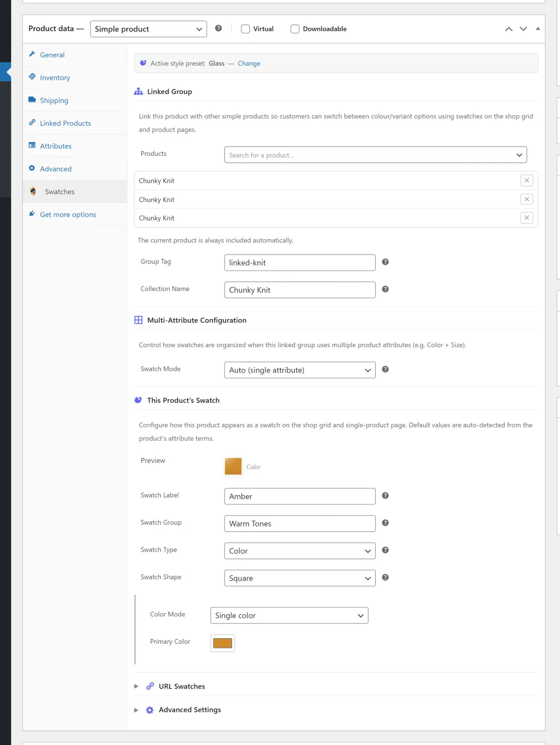This screenshot has width=560, height=745.
Task: Open the Swatch Mode dropdown
Action: [x=300, y=370]
